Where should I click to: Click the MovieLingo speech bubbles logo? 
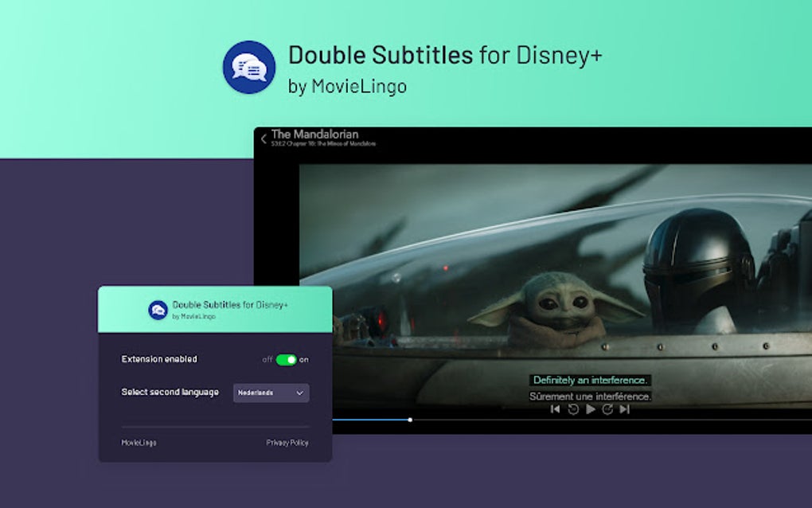click(x=248, y=67)
